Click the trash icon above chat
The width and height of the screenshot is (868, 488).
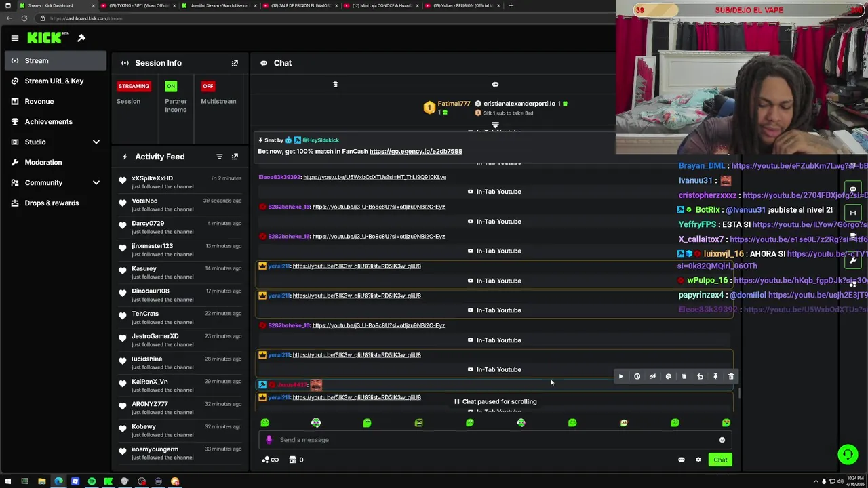click(335, 85)
